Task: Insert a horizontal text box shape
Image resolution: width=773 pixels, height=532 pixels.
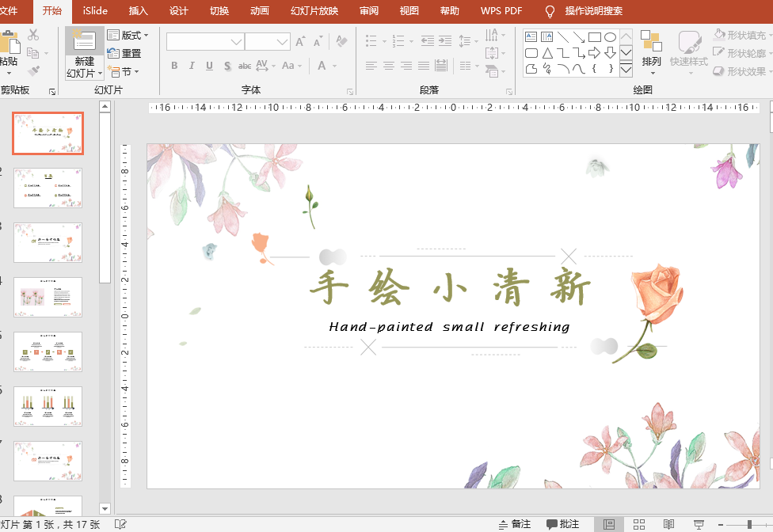Action: [531, 37]
